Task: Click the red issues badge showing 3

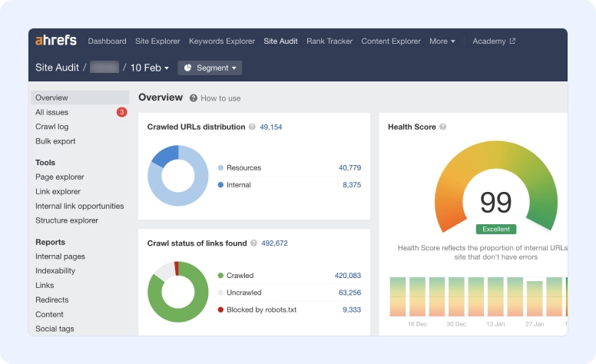Action: point(121,112)
